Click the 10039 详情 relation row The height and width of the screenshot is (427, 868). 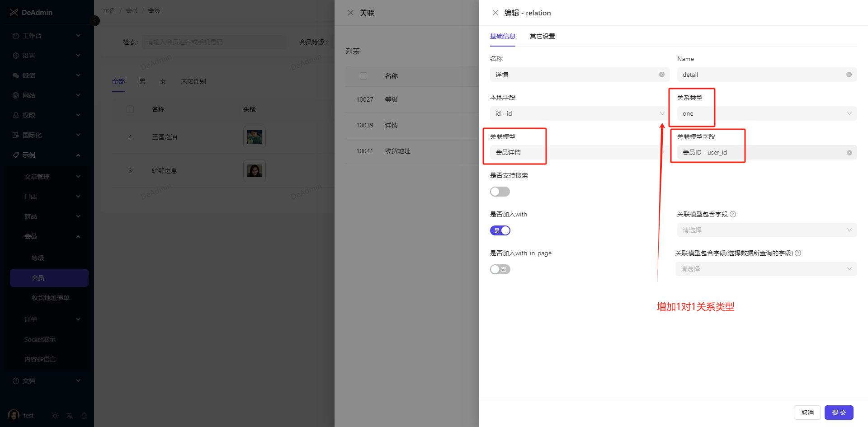(x=412, y=125)
